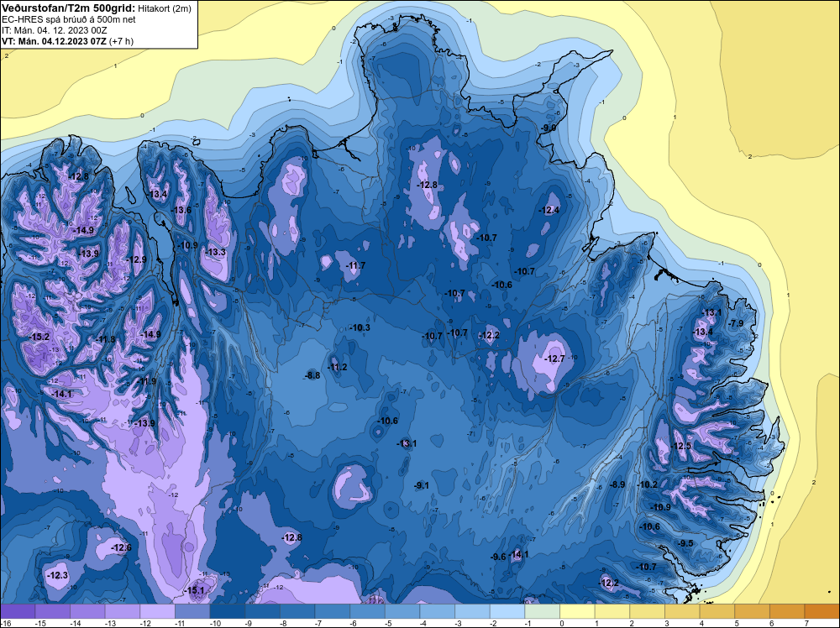This screenshot has height=628, width=840.
Task: Click the -12.4 temperature reading
Action: click(549, 211)
